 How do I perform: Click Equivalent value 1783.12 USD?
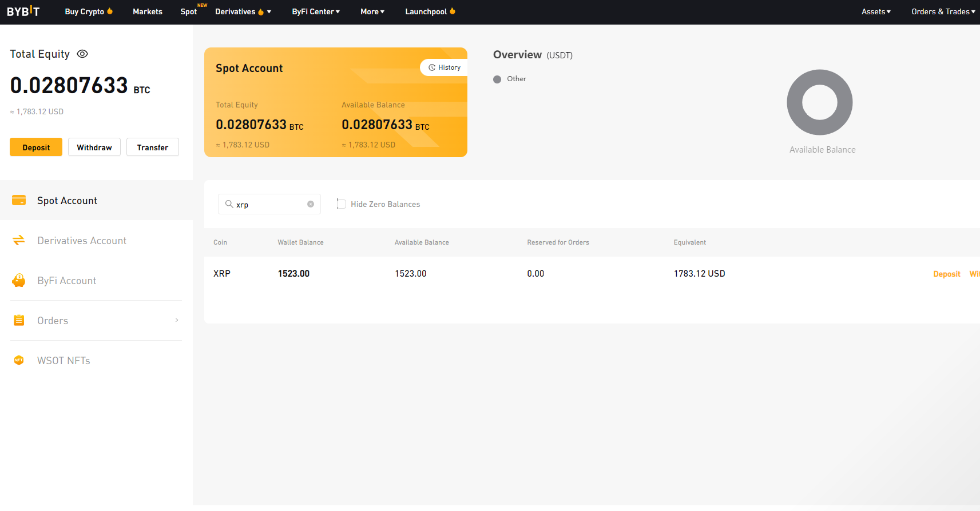click(x=699, y=274)
